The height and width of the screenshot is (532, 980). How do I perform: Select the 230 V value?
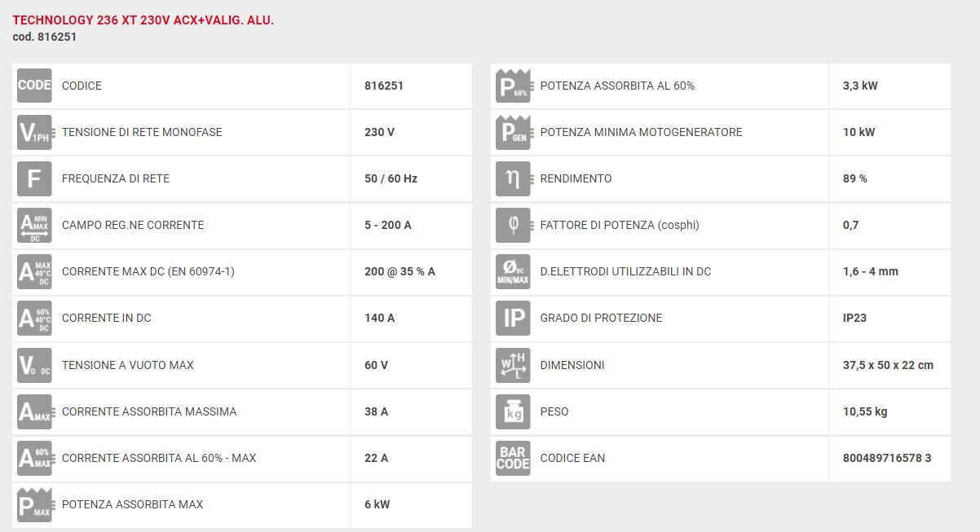tap(379, 132)
